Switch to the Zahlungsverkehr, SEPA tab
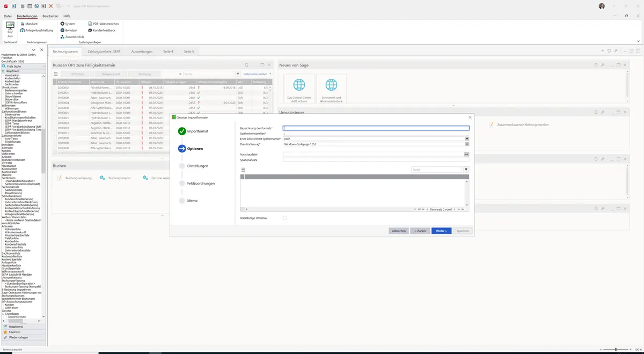644x354 pixels. (x=104, y=51)
